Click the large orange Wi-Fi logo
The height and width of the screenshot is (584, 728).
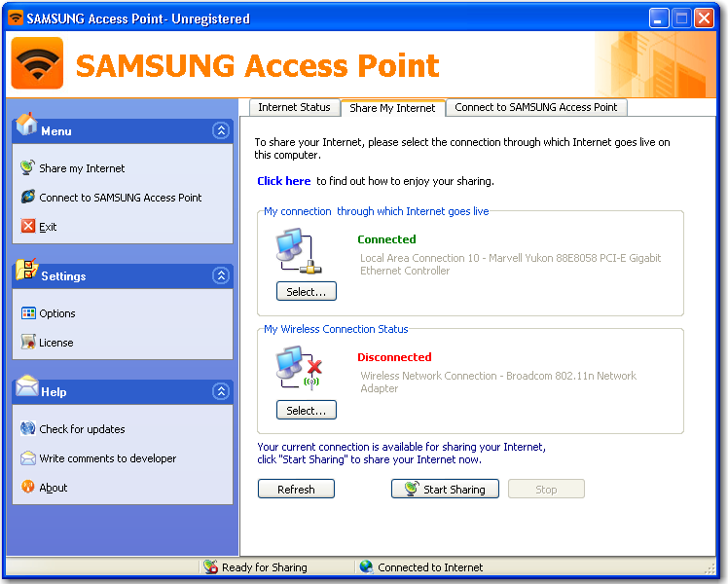click(37, 63)
